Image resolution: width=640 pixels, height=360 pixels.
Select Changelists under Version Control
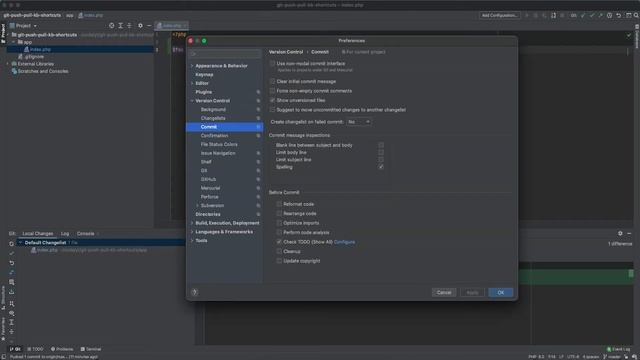click(x=213, y=118)
